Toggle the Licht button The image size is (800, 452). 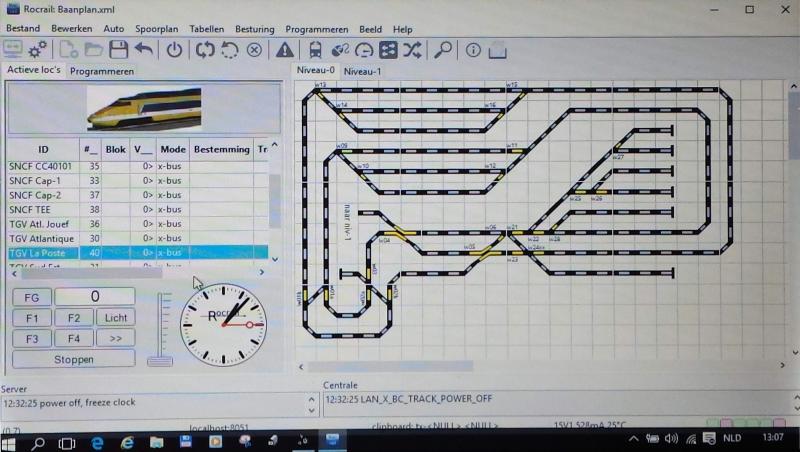116,317
